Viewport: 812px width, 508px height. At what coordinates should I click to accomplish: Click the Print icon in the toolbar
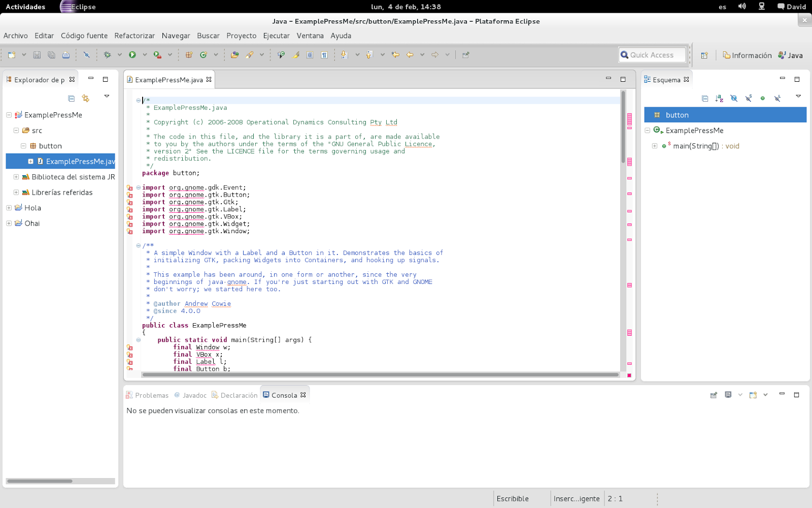click(x=66, y=54)
